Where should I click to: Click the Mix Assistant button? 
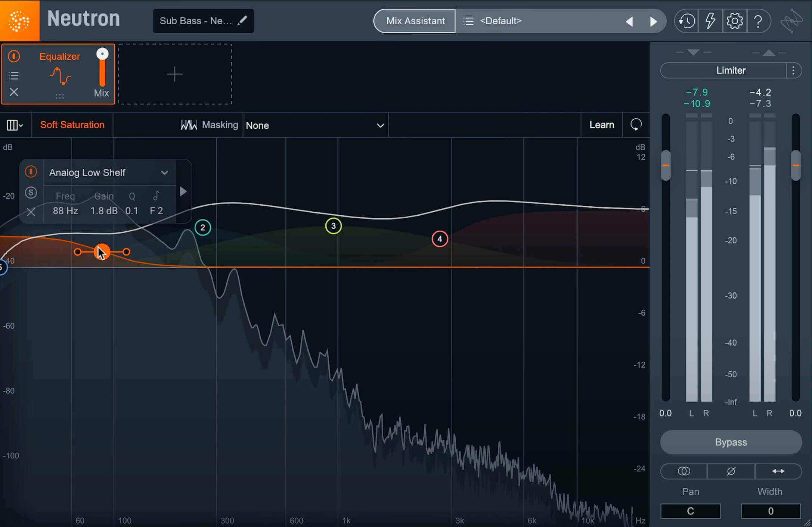415,21
